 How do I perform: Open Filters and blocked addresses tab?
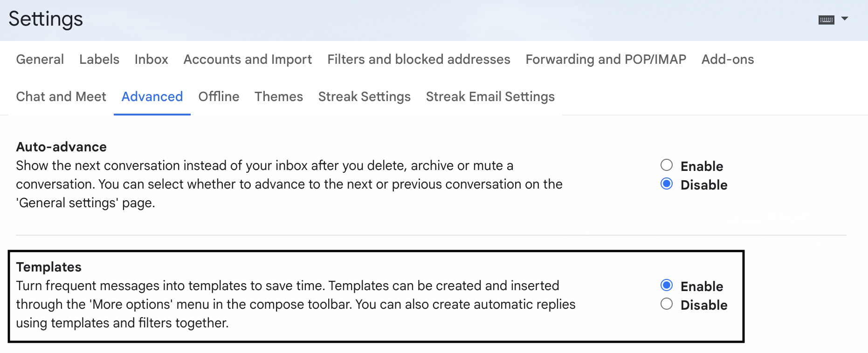419,59
